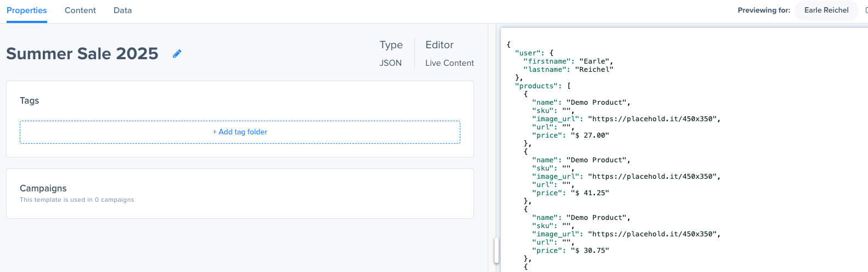The image size is (868, 272).
Task: Go to the Data tab
Action: pos(122,10)
